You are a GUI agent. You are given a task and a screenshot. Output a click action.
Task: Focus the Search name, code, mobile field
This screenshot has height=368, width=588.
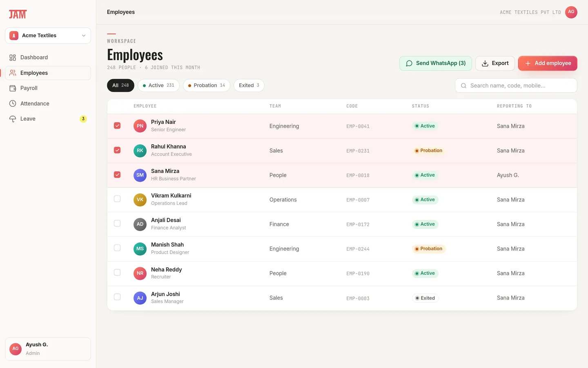516,86
